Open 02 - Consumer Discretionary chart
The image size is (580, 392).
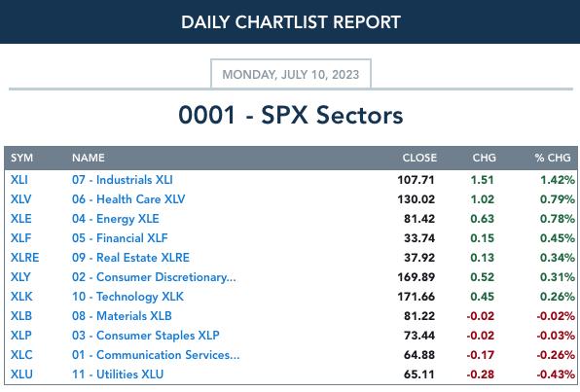coord(154,277)
